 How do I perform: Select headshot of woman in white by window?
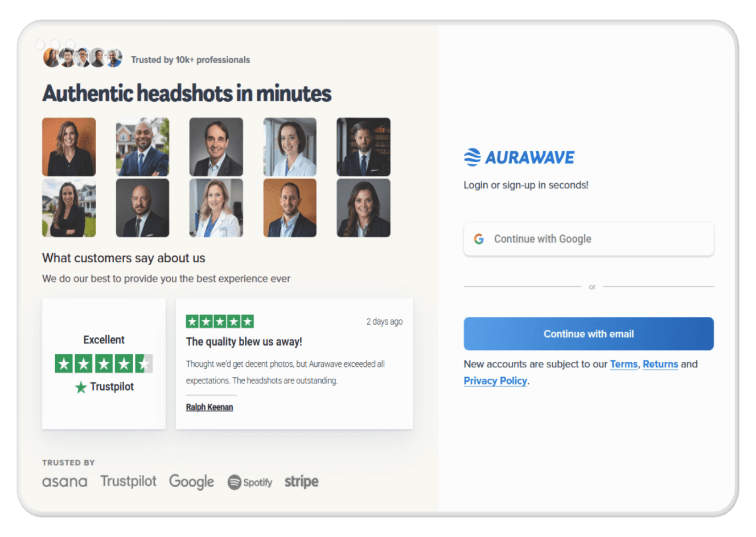[290, 147]
